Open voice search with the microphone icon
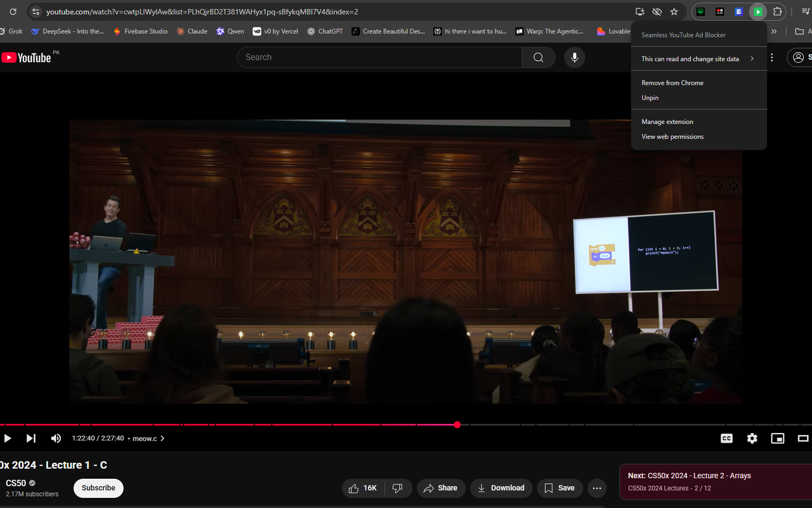812x508 pixels. coord(574,57)
